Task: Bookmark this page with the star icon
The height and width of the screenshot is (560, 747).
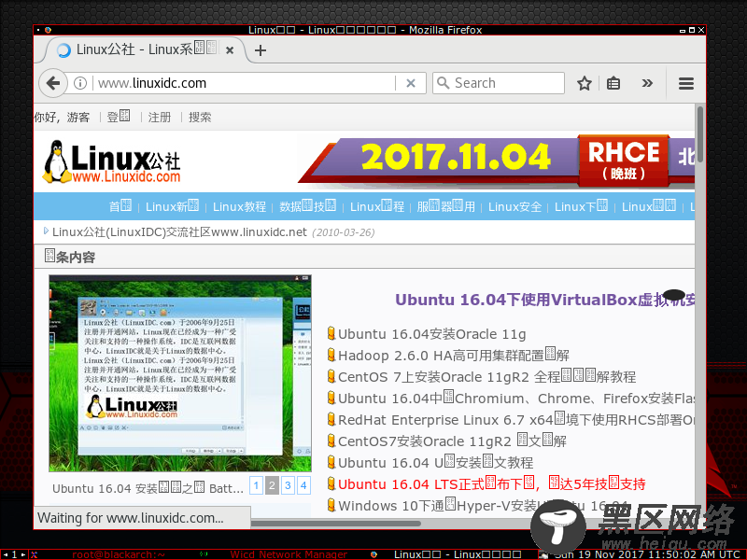Action: click(585, 83)
